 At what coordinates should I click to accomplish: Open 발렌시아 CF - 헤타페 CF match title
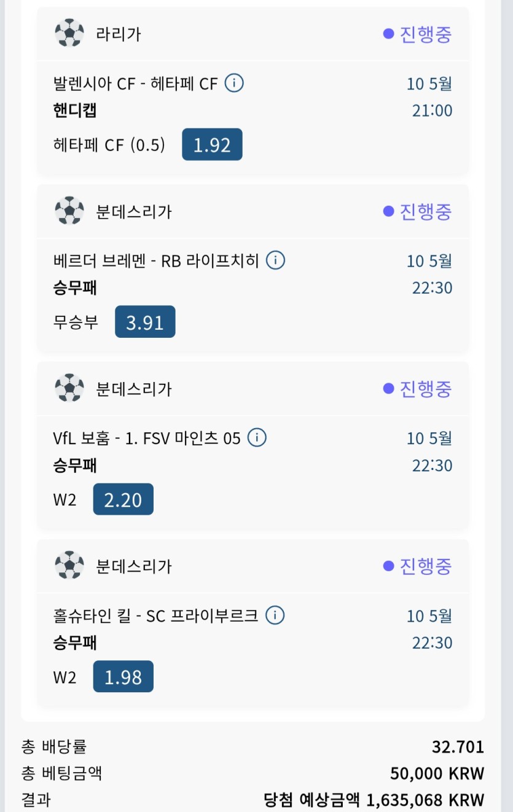(x=136, y=83)
